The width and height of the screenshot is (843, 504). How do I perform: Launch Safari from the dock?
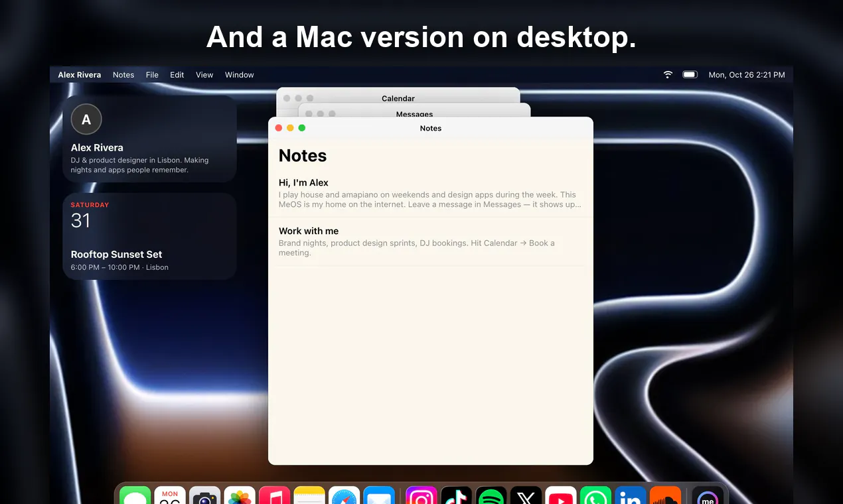pyautogui.click(x=344, y=495)
